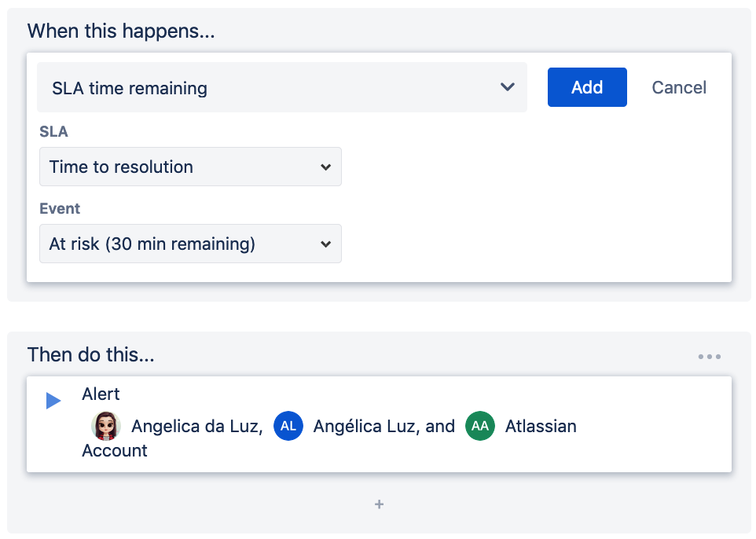Viewport: 756px width, 539px height.
Task: Open the ellipsis options menu on Then do this
Action: click(x=709, y=356)
